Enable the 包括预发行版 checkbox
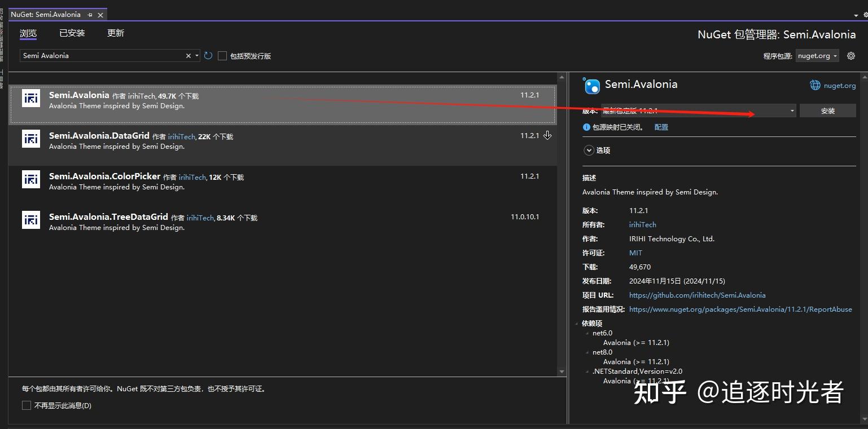Viewport: 868px width, 429px height. 222,55
